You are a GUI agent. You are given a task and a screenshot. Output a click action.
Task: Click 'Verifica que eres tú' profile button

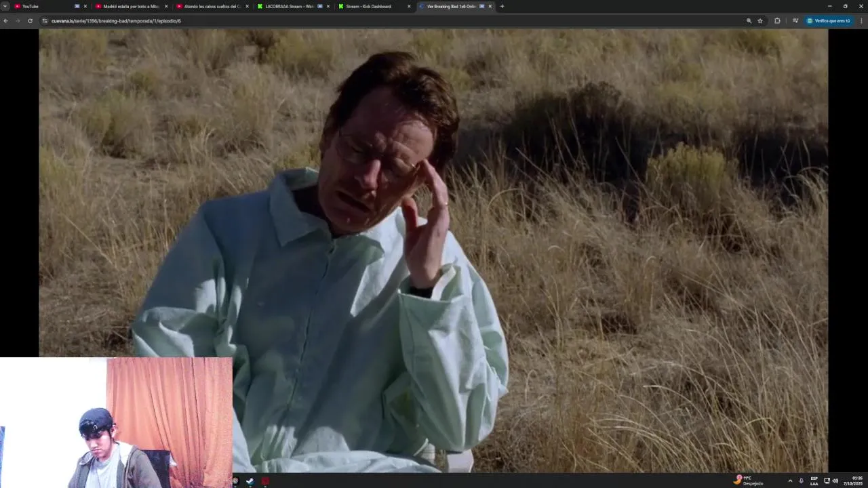(x=829, y=21)
